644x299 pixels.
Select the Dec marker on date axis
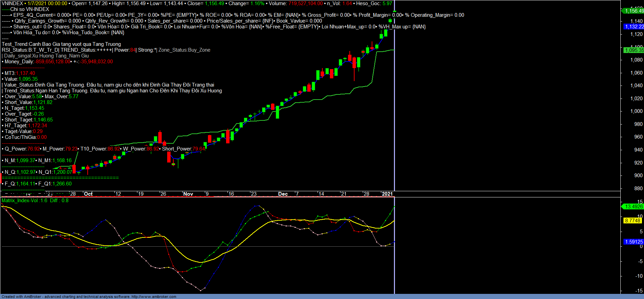(283, 194)
